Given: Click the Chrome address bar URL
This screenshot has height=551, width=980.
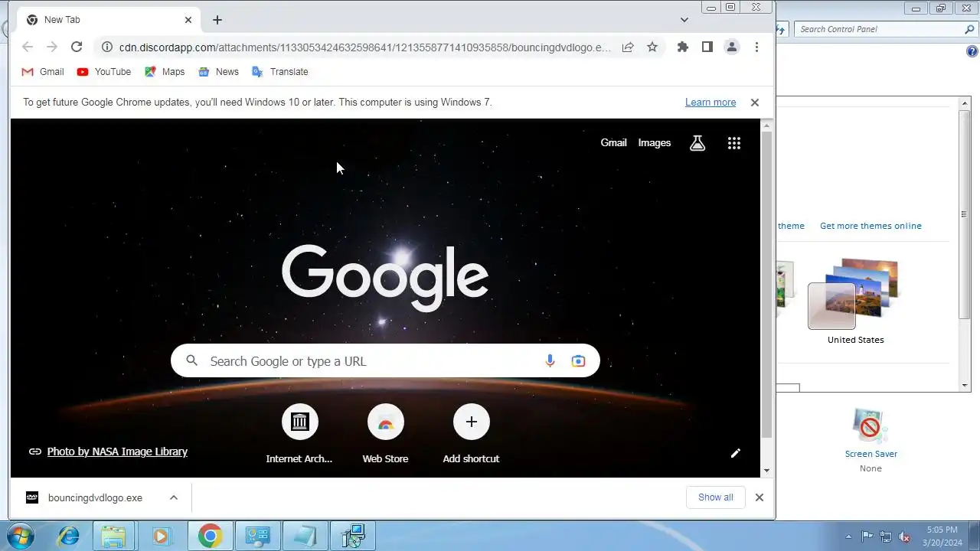Looking at the screenshot, I should tap(365, 47).
